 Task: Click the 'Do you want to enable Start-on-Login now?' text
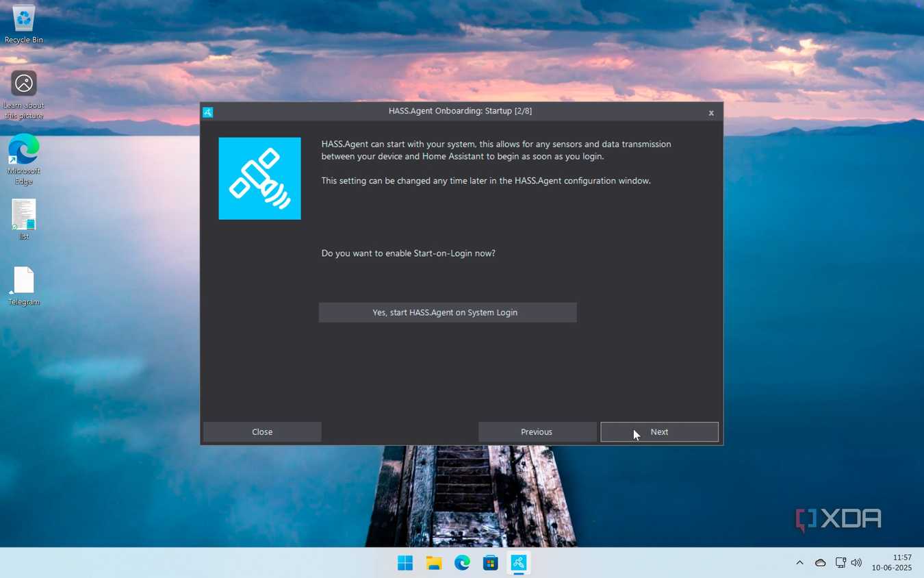409,253
